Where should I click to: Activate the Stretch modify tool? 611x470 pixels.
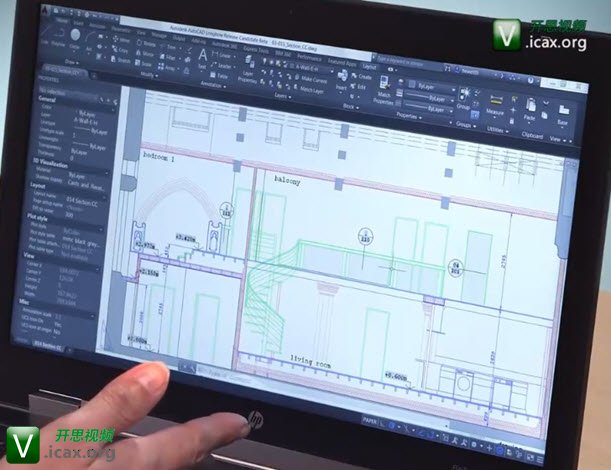pyautogui.click(x=120, y=60)
